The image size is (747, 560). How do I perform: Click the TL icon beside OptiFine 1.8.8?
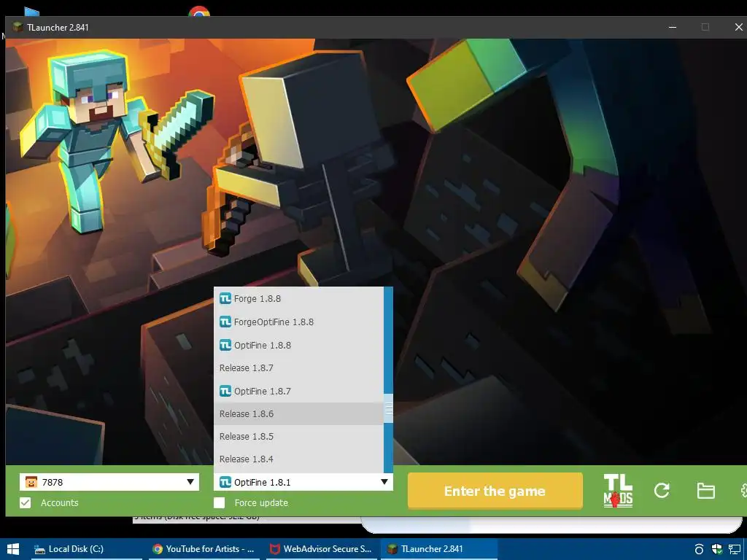[x=225, y=345]
